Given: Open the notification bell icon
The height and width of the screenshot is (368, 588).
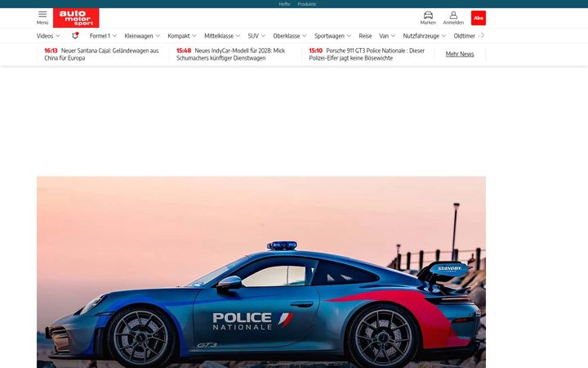Looking at the screenshot, I should (75, 36).
